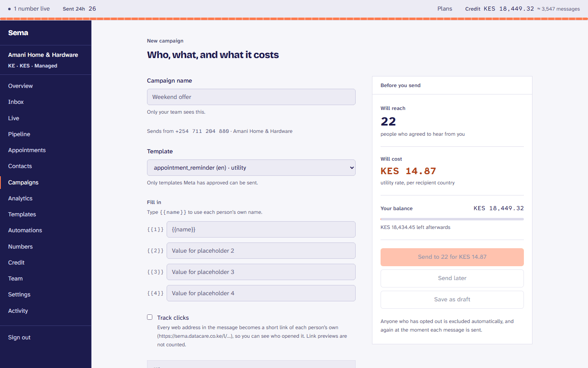The height and width of the screenshot is (368, 588).
Task: Click the 'Before you send' heading
Action: pyautogui.click(x=401, y=85)
